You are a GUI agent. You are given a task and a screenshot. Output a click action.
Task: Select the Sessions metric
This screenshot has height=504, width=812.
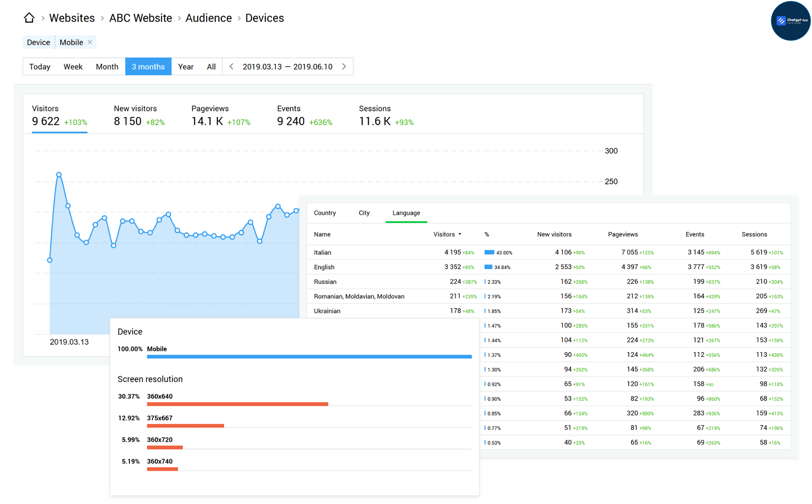click(x=386, y=116)
